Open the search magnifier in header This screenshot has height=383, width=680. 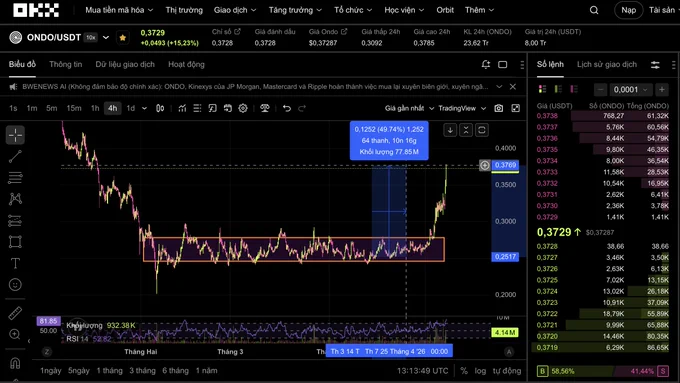594,10
